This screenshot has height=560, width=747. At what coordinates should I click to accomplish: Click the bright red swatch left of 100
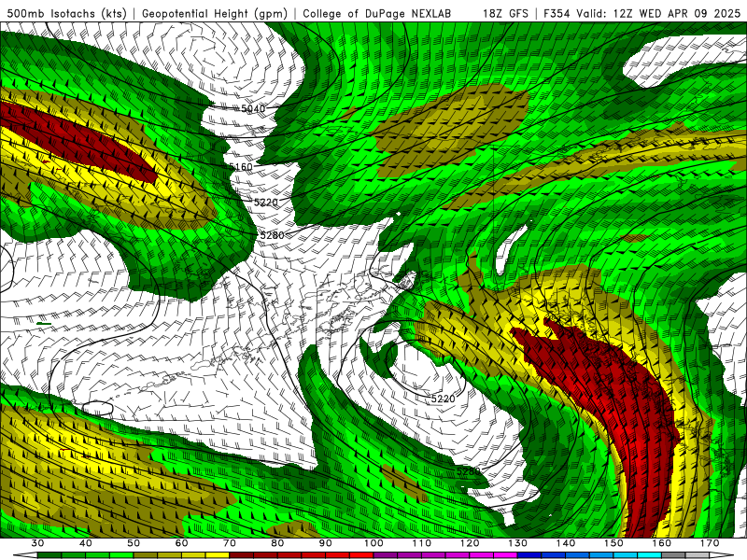tap(362, 555)
